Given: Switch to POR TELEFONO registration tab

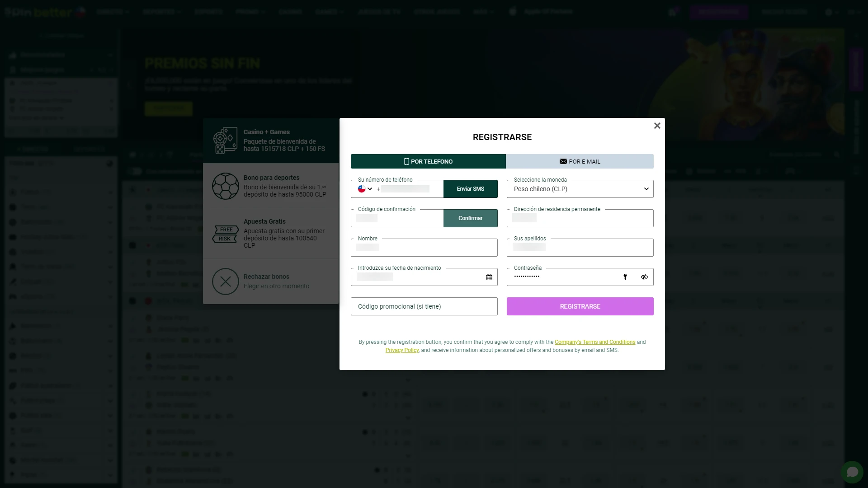Looking at the screenshot, I should (x=428, y=161).
